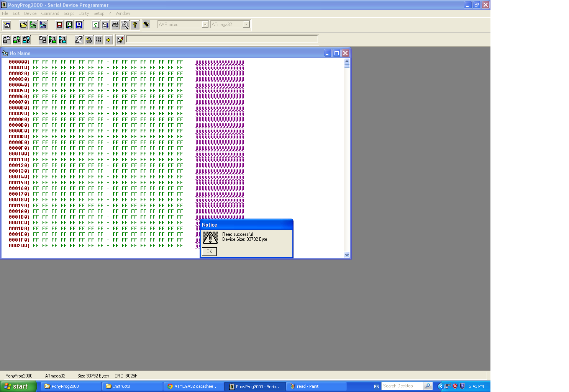Click Open Program (P) file icon
The width and height of the screenshot is (569, 392).
(x=33, y=25)
